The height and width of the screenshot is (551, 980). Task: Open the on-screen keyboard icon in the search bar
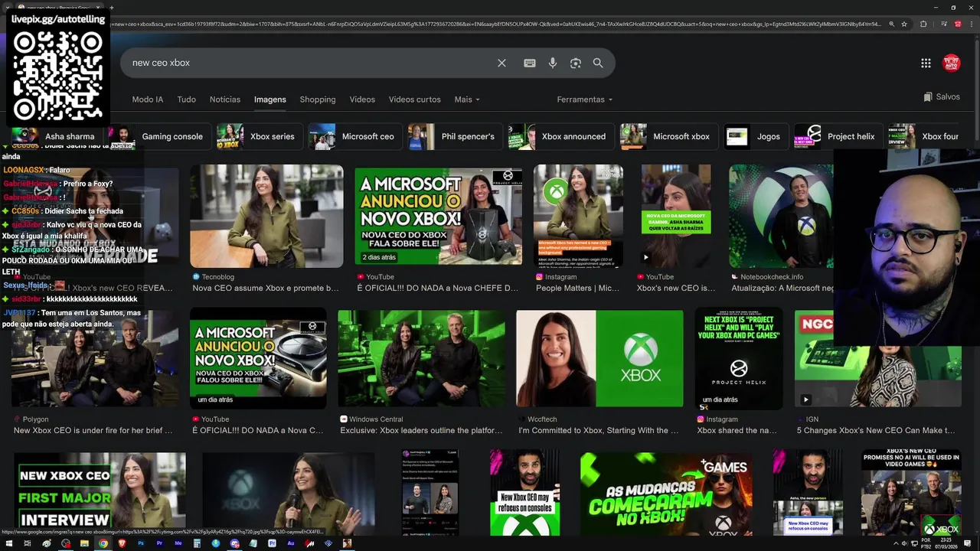[529, 63]
